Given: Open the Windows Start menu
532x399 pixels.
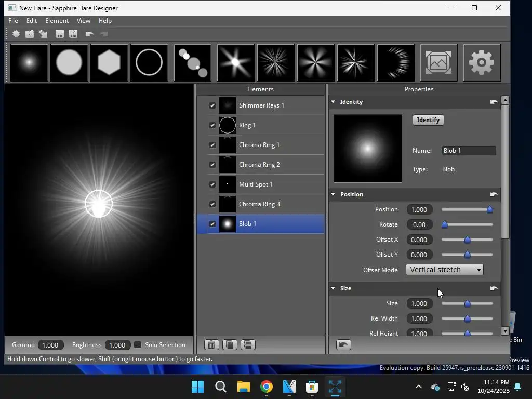Looking at the screenshot, I should [197, 387].
